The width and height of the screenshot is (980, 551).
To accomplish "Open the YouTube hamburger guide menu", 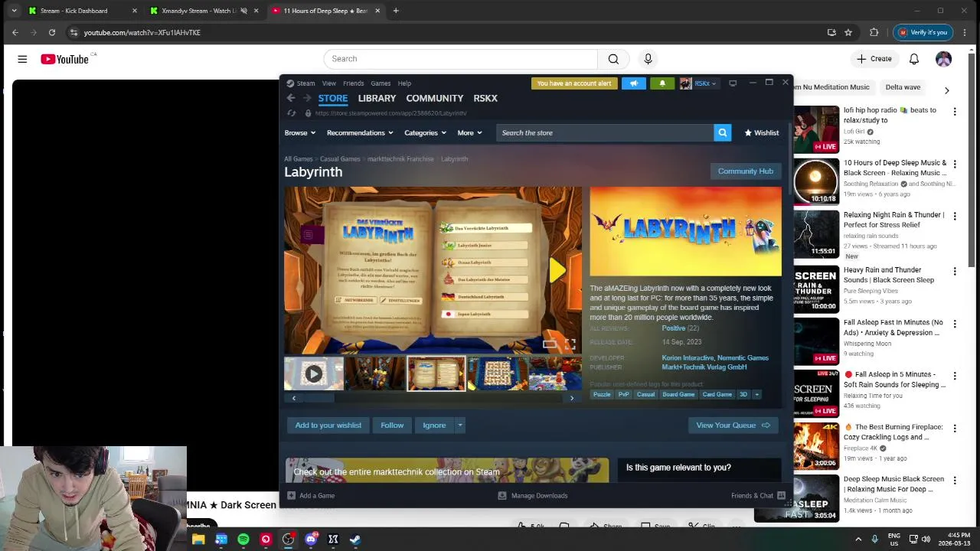I will [x=22, y=59].
